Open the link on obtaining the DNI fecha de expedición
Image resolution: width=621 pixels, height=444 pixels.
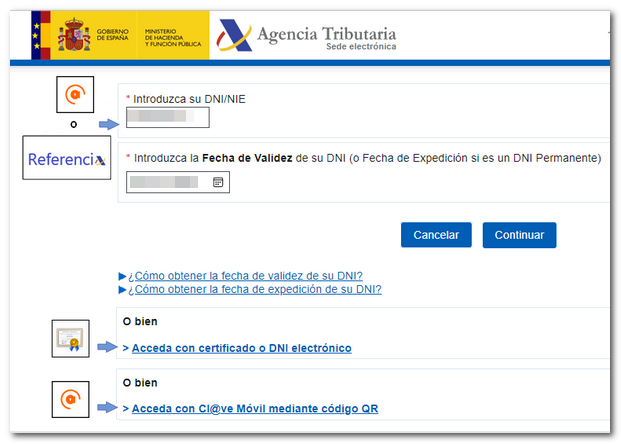(254, 290)
